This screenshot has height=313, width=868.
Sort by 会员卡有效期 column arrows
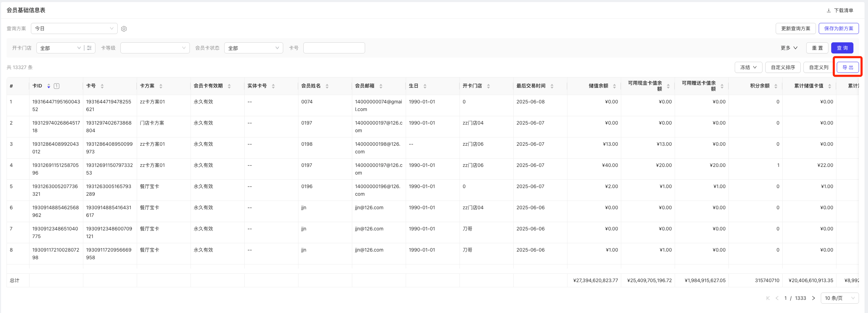(x=229, y=86)
